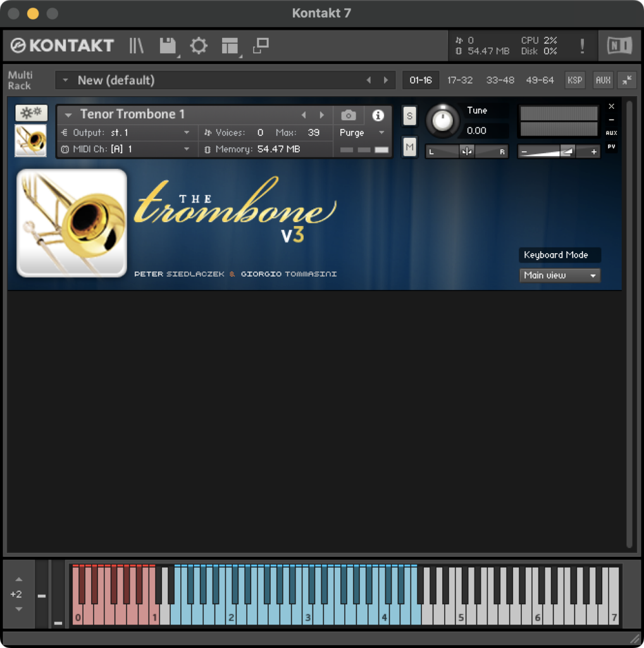Decrease volume with the minus button
644x648 pixels.
coord(524,152)
